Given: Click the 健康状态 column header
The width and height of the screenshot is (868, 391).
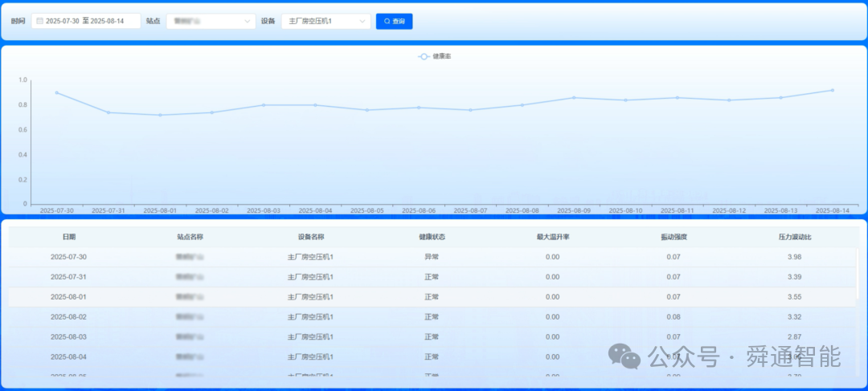Looking at the screenshot, I should click(432, 237).
